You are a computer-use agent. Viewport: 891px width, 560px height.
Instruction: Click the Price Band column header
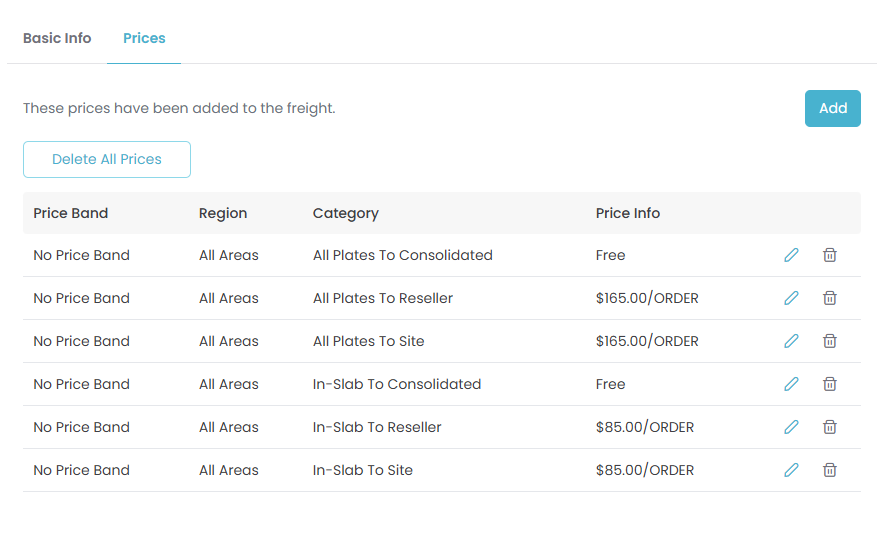70,213
